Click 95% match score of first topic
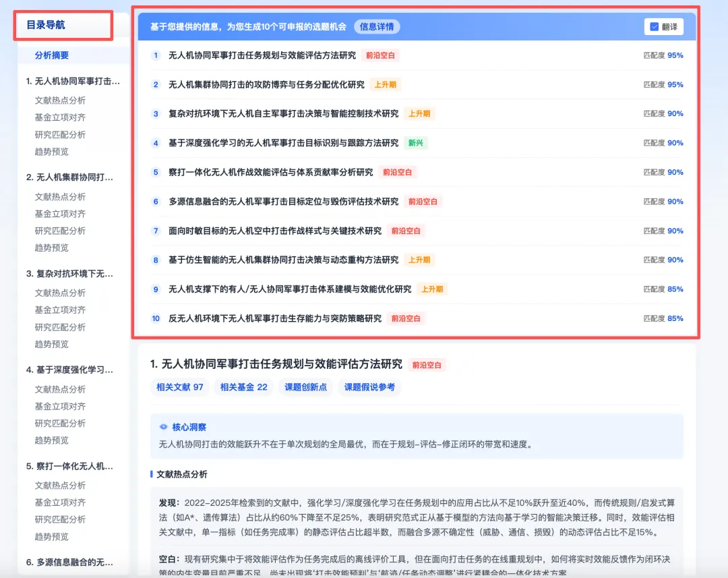 (675, 55)
